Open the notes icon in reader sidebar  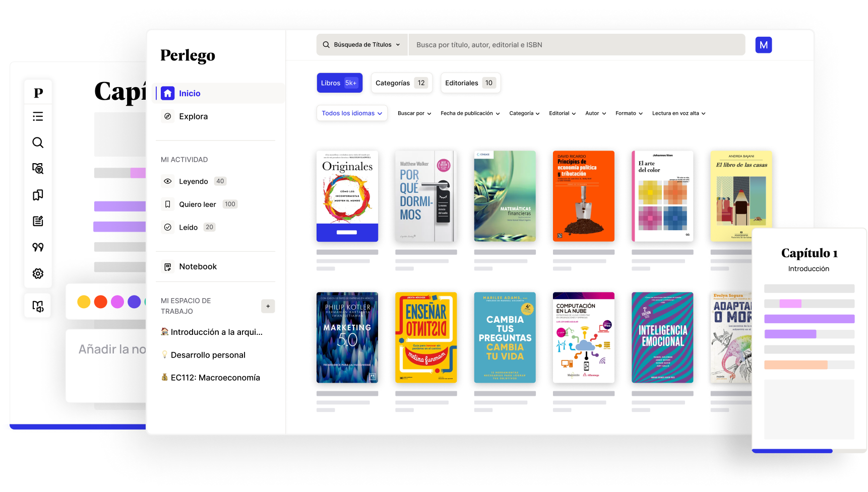click(x=38, y=221)
